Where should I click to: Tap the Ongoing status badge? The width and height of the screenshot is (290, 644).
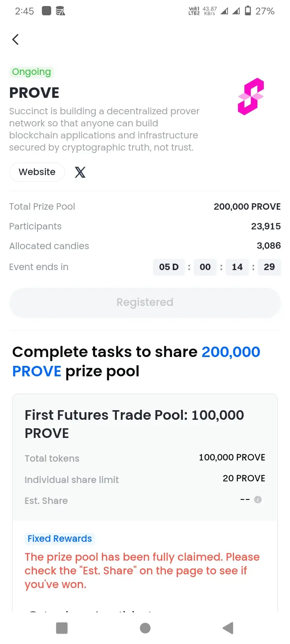point(31,72)
